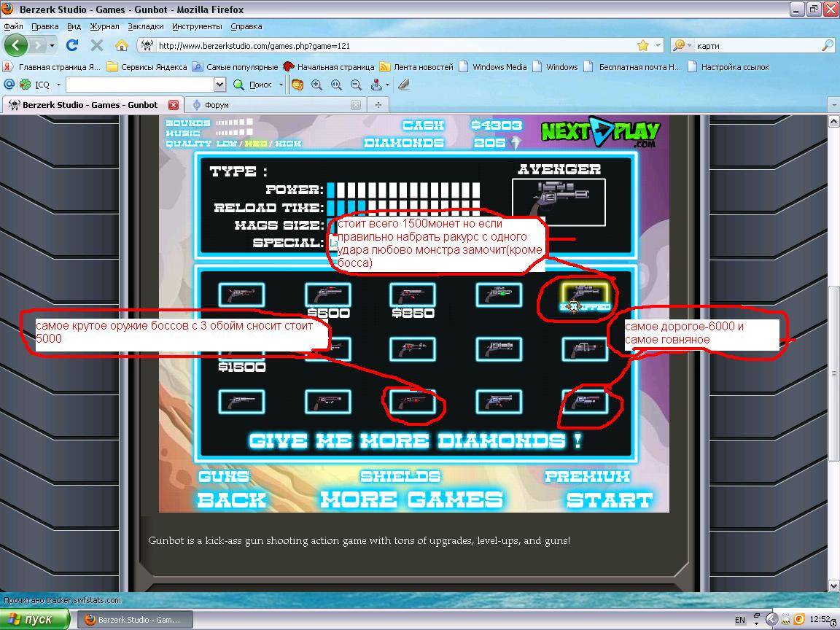The height and width of the screenshot is (630, 840).
Task: Adjust the MUSIC volume bar
Action: (x=234, y=133)
